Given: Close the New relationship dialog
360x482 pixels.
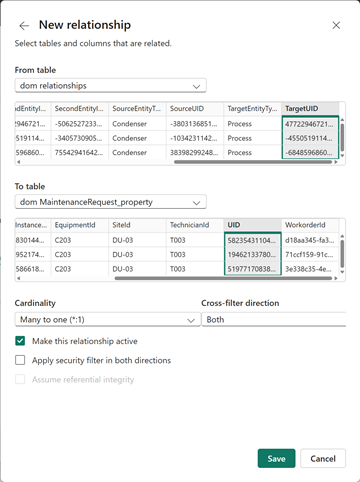Looking at the screenshot, I should point(336,25).
